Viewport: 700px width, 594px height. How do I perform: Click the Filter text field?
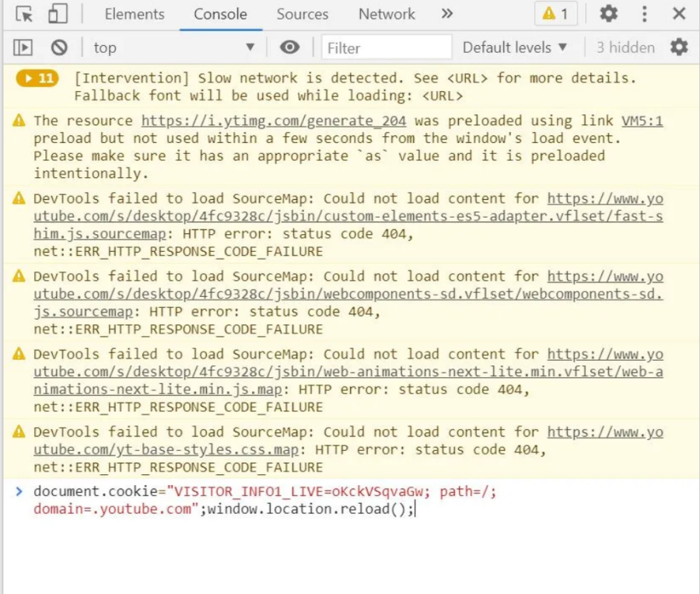click(386, 47)
